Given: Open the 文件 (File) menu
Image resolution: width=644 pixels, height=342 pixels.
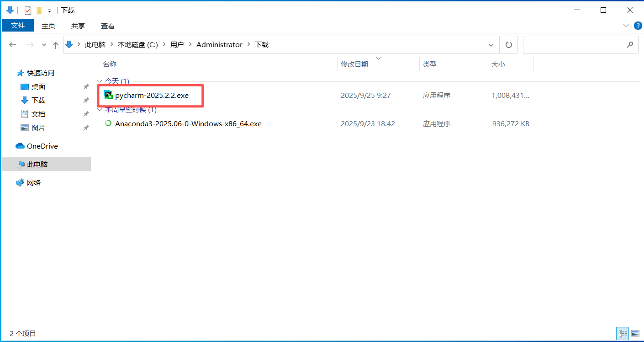Looking at the screenshot, I should [x=18, y=25].
